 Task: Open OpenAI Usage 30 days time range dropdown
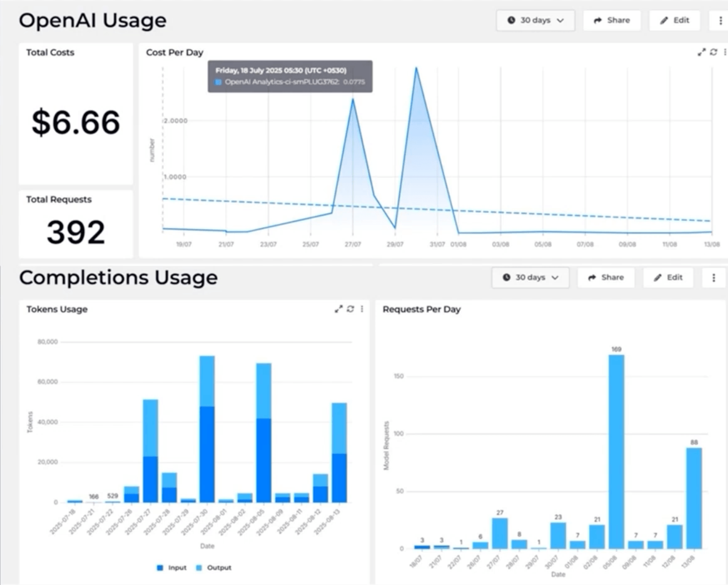[x=535, y=20]
